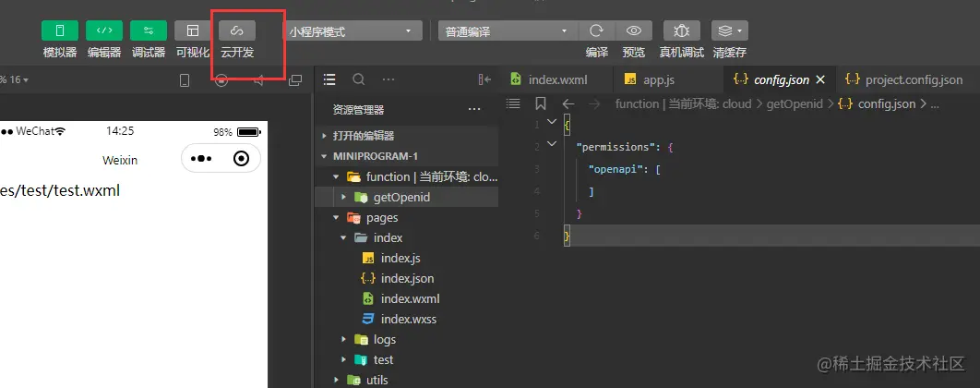Click the record circle icon in simulator toolbar
This screenshot has width=980, height=388.
(221, 80)
